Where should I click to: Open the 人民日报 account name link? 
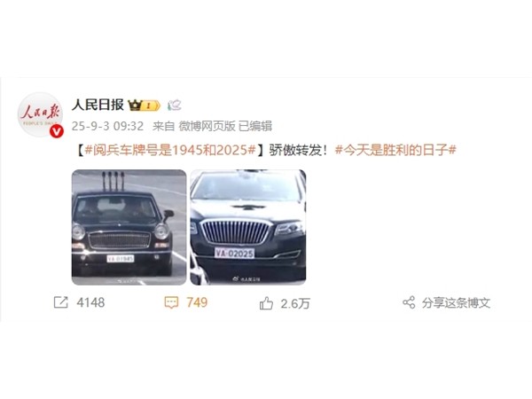98,106
